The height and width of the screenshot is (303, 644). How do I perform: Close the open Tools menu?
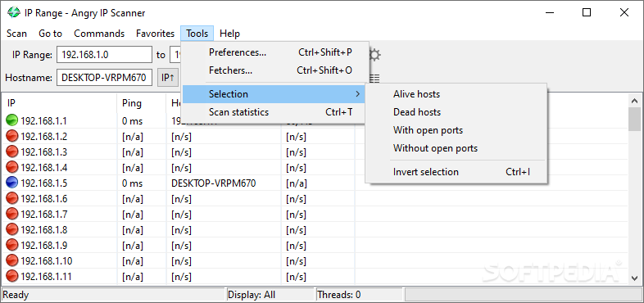pos(197,34)
